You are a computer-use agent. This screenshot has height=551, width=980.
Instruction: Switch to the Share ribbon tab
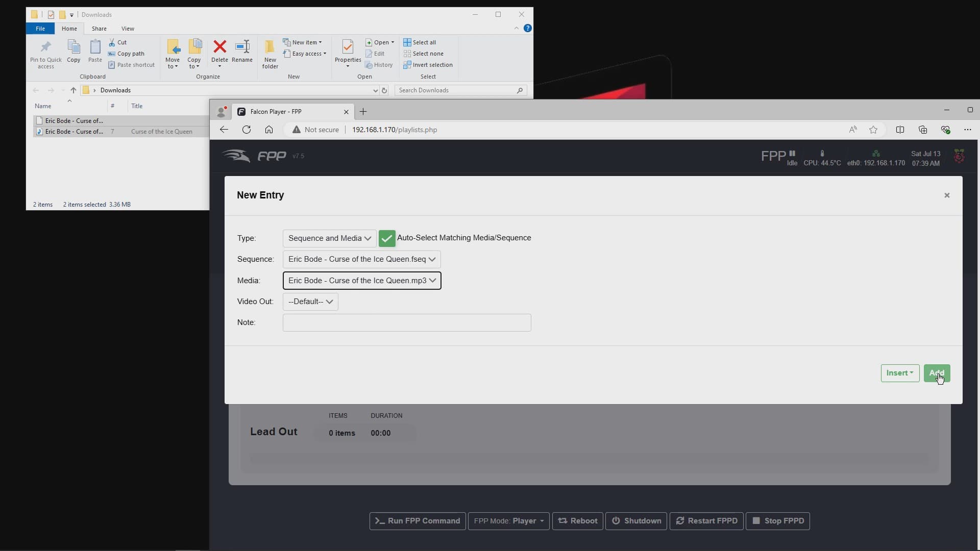point(99,29)
